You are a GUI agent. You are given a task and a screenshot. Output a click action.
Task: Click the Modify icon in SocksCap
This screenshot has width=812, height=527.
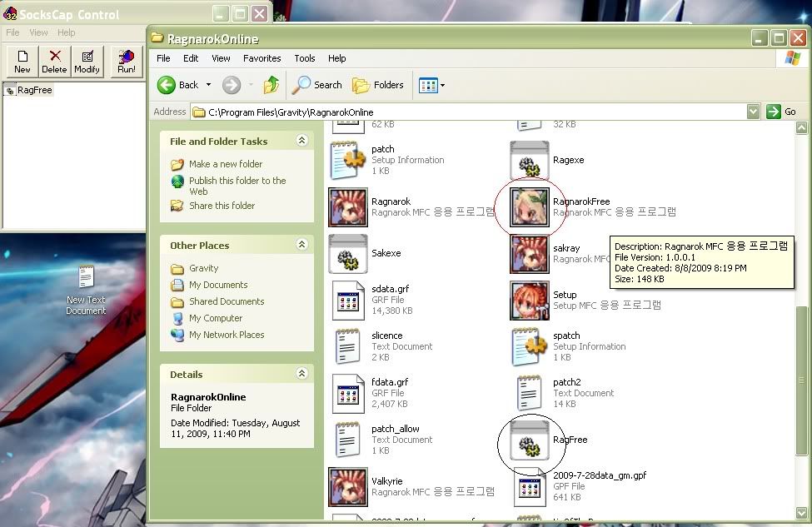tap(87, 62)
